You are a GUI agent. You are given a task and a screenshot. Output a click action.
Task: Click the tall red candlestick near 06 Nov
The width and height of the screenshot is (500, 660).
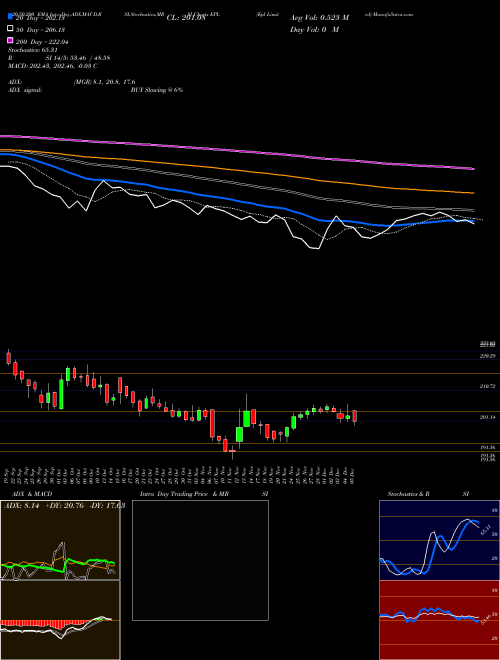213,423
